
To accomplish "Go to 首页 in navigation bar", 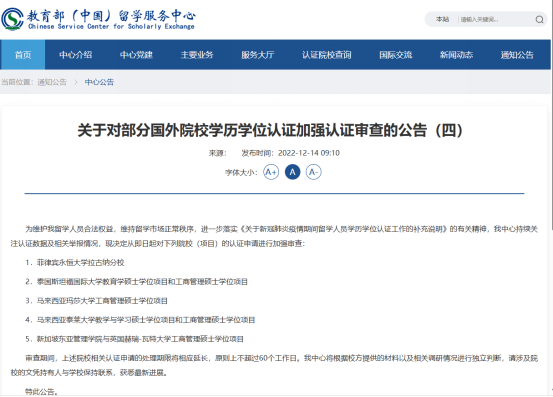I will point(23,55).
